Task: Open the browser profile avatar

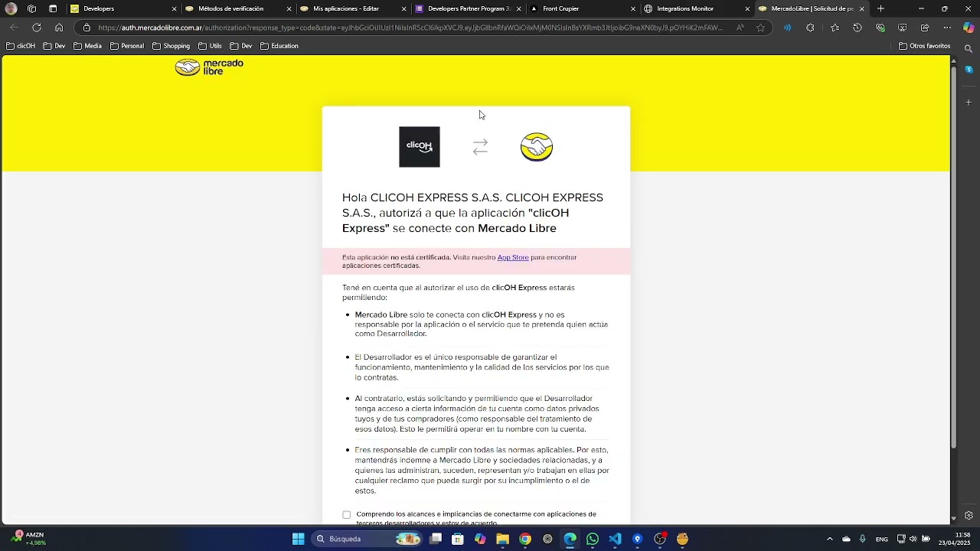Action: (x=11, y=9)
